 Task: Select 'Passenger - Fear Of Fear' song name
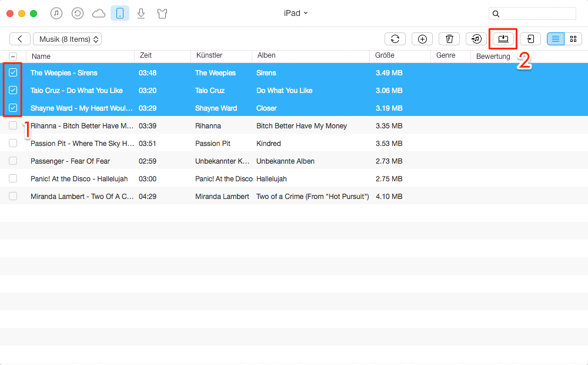click(x=70, y=161)
